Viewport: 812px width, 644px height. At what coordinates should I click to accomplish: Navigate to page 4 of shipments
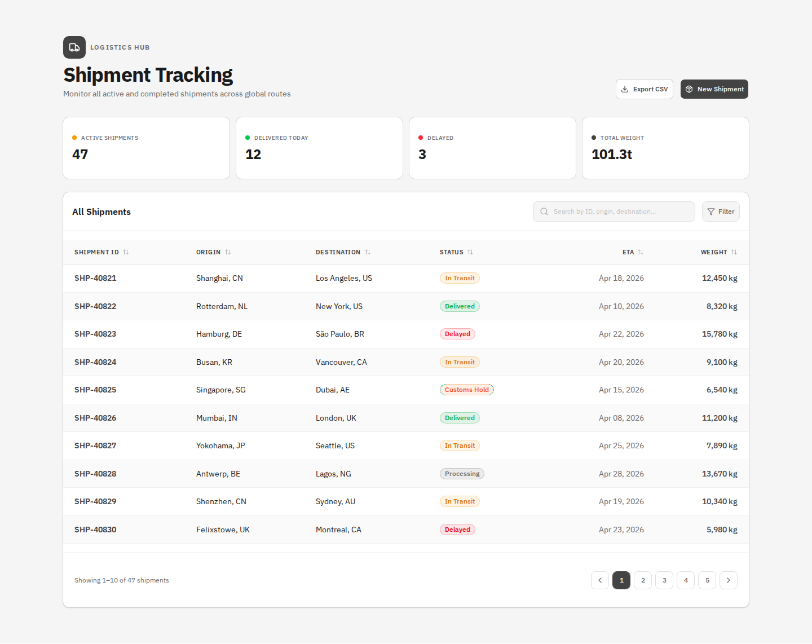pyautogui.click(x=686, y=580)
